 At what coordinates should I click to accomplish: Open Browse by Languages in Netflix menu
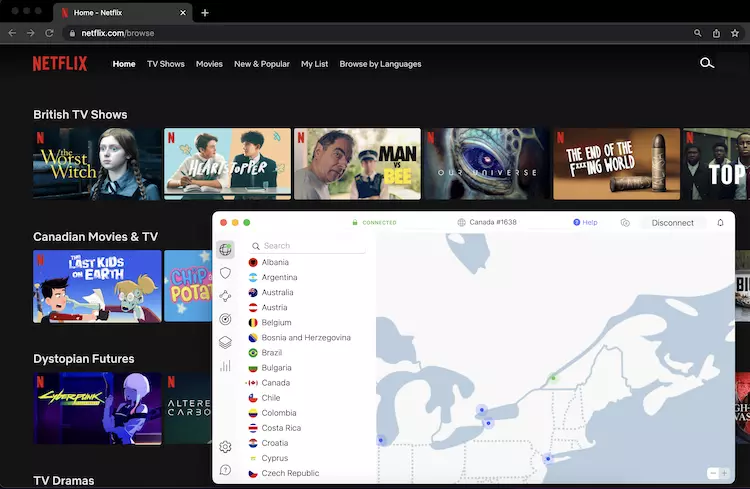pos(380,64)
